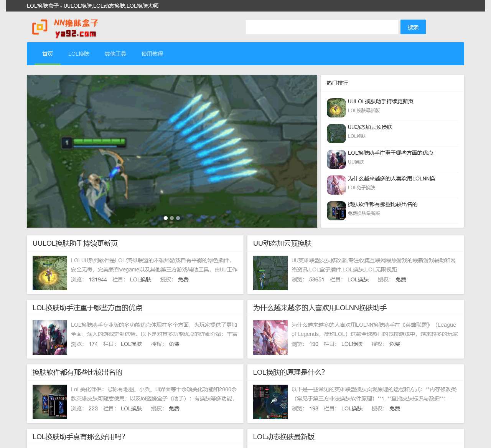Click LOL换肤 category in the 58651 views card
This screenshot has height=448, width=491.
point(358,279)
